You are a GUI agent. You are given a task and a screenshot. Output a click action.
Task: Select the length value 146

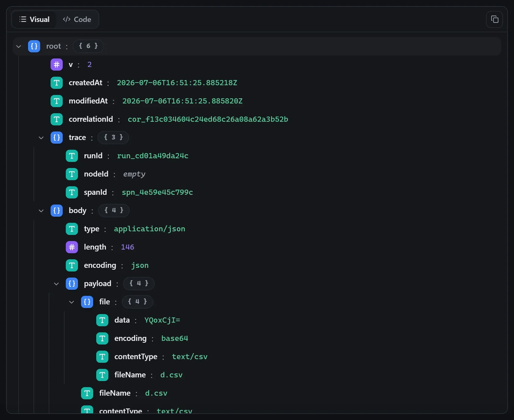click(x=128, y=247)
